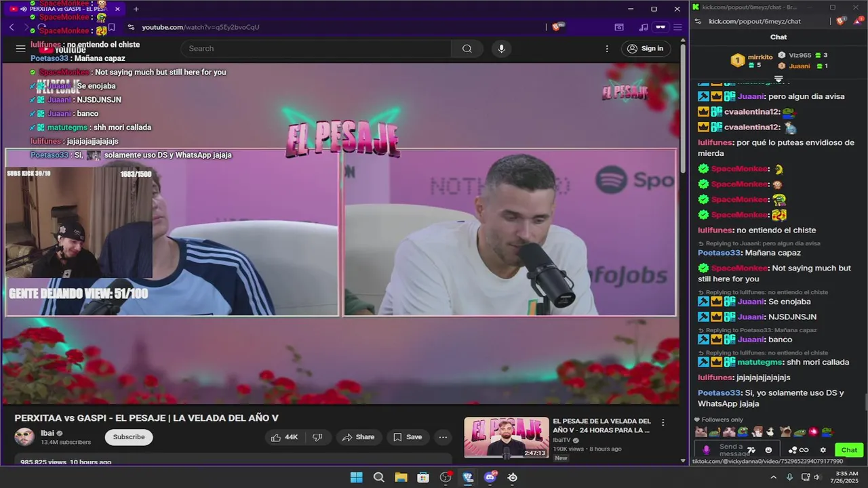Sign in to YouTube

(x=645, y=48)
